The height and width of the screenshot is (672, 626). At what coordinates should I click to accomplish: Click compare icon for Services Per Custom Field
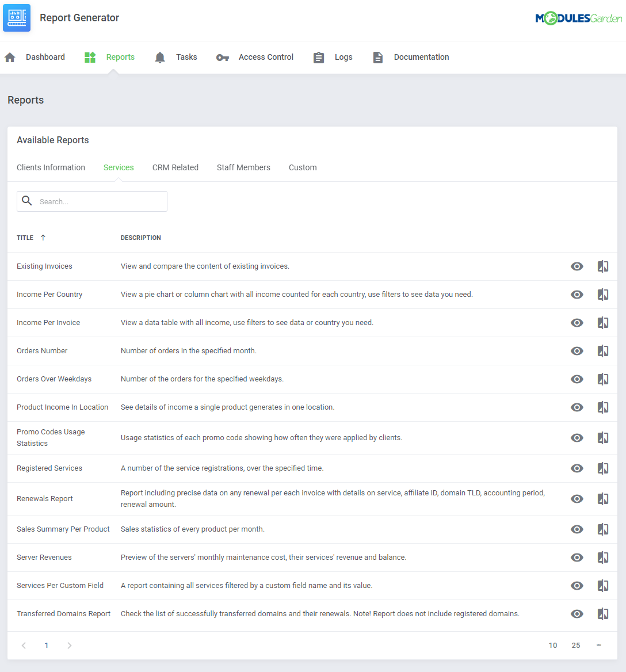(603, 586)
